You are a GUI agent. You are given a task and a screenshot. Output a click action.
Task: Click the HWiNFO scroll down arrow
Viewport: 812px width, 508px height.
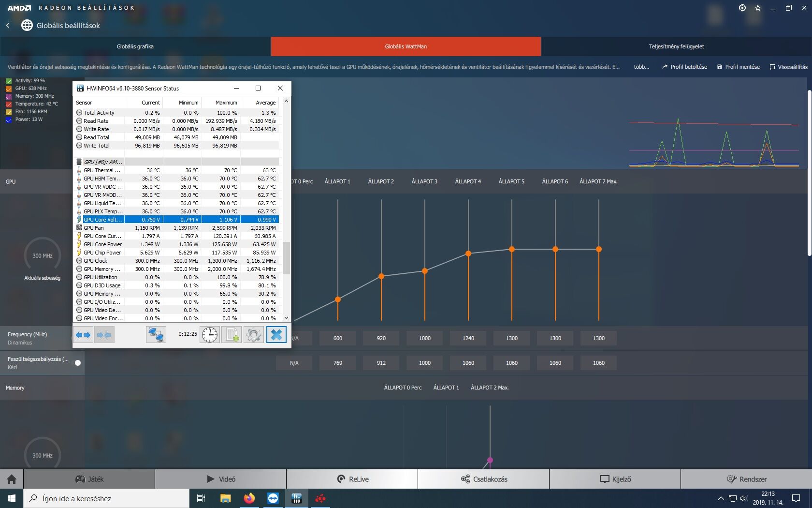pos(286,318)
